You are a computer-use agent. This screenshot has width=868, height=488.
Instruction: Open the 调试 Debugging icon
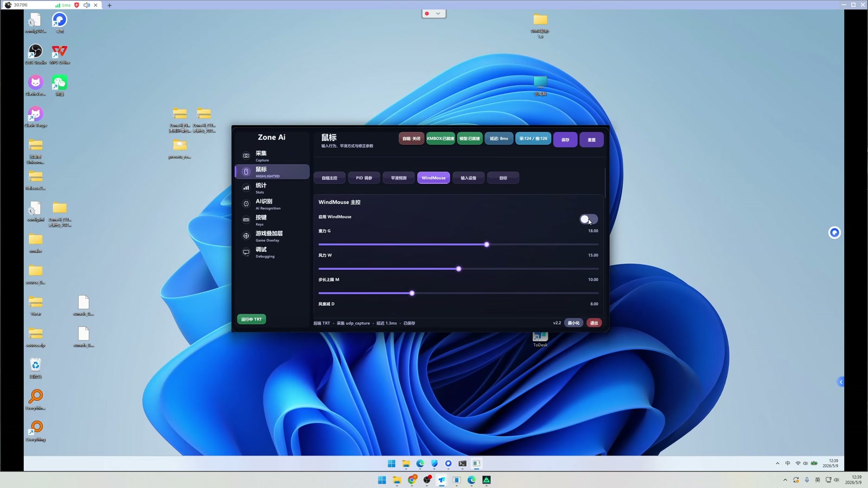point(246,252)
